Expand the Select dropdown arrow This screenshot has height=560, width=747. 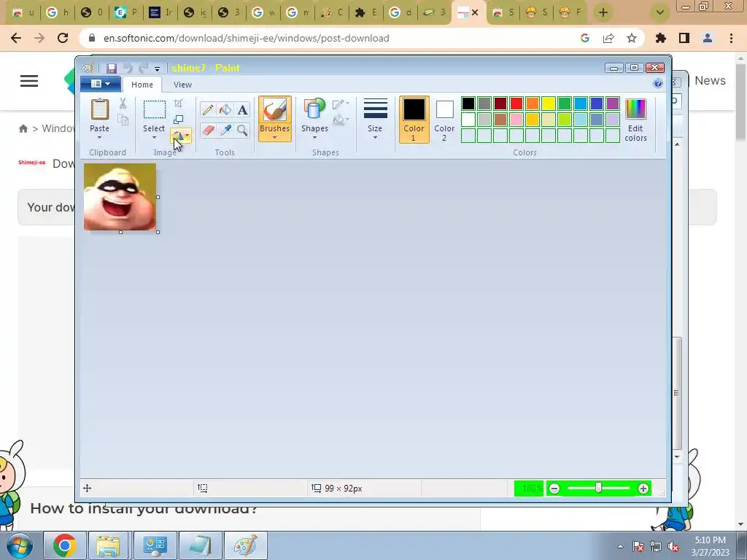[x=154, y=138]
